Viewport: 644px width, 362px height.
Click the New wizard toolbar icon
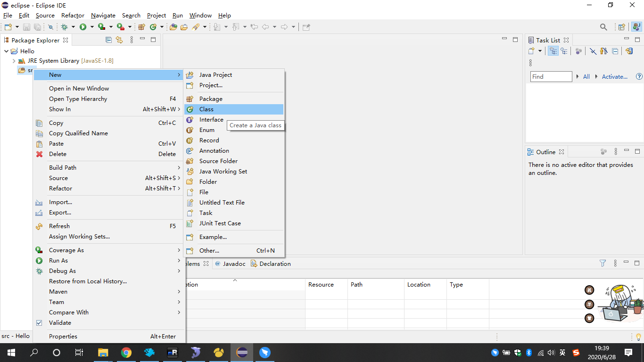8,27
